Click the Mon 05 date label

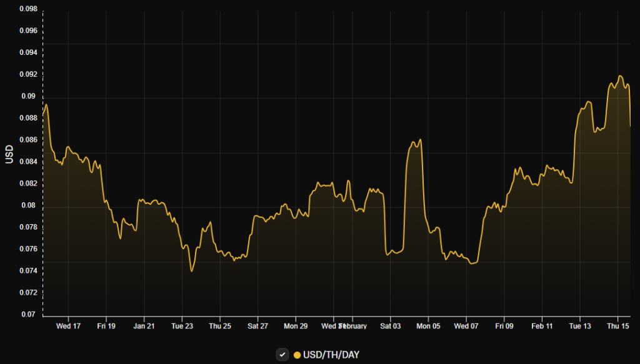(427, 325)
